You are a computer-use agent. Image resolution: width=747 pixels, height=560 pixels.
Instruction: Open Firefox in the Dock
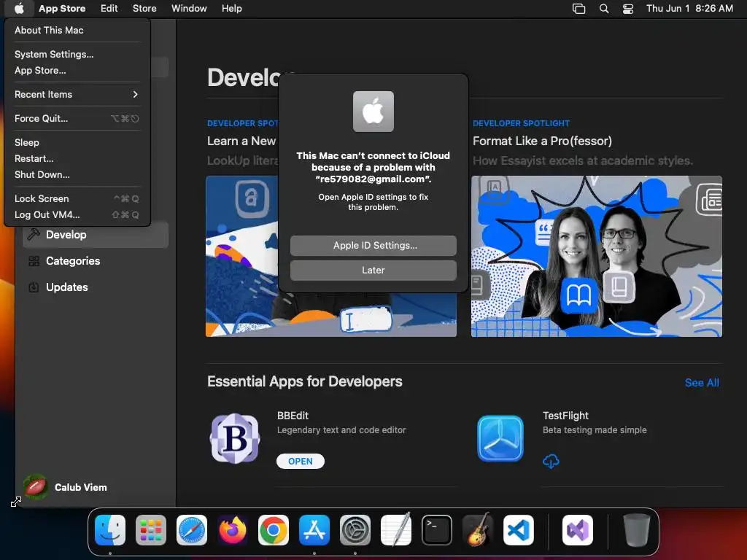pyautogui.click(x=233, y=530)
